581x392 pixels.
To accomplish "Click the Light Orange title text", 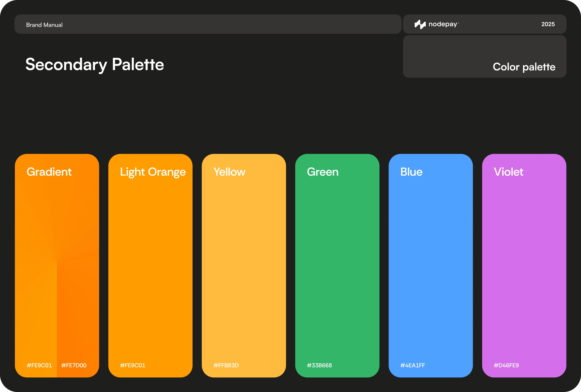I will coord(153,172).
